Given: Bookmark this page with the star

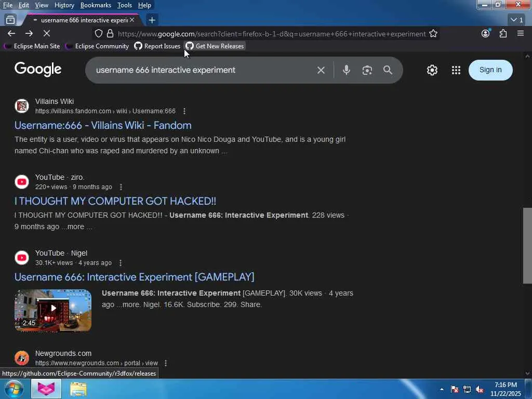Looking at the screenshot, I should tap(433, 33).
